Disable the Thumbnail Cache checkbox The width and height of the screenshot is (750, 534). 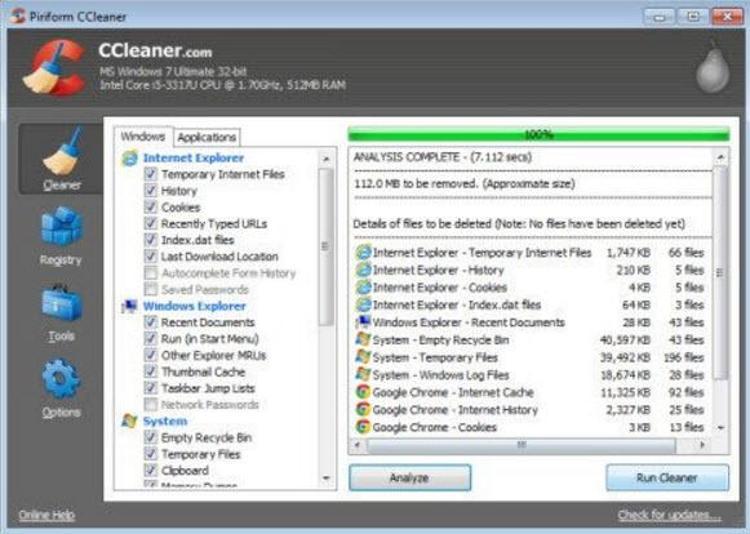coord(151,372)
